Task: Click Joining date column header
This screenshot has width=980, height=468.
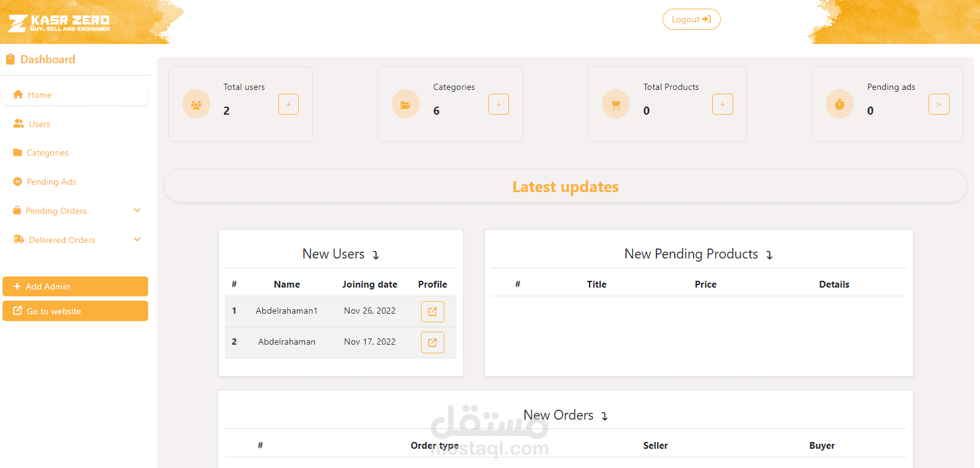Action: pos(370,285)
